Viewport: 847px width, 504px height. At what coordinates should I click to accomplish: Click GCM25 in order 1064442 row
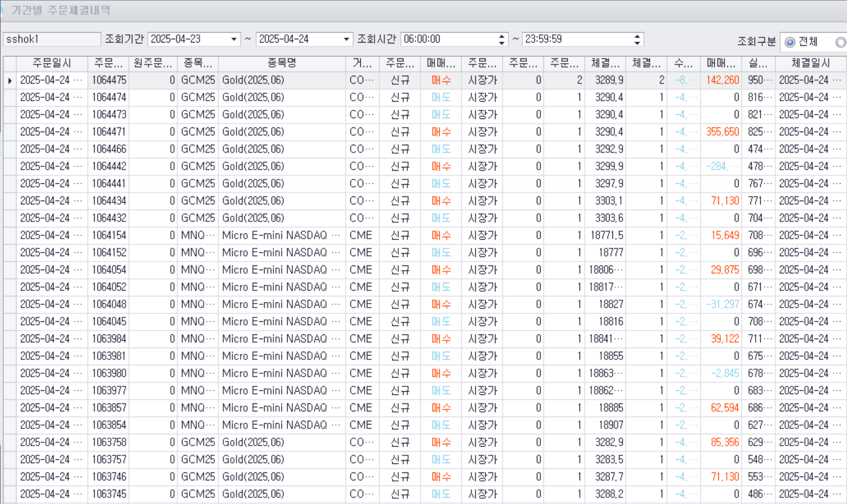pyautogui.click(x=198, y=166)
